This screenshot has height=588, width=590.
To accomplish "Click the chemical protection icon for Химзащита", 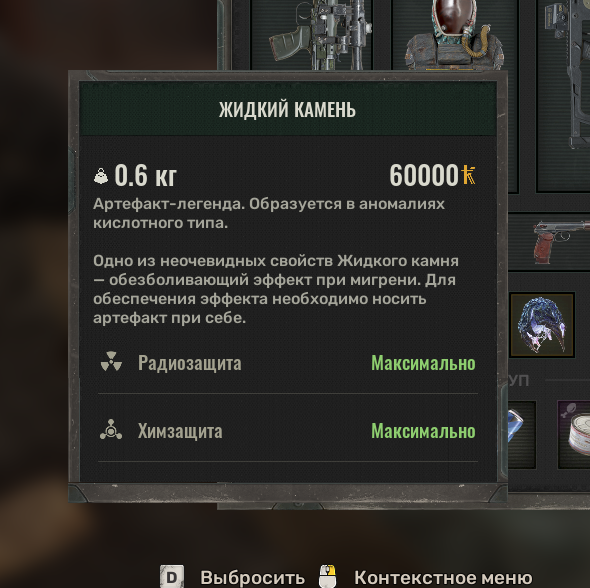I will click(111, 430).
